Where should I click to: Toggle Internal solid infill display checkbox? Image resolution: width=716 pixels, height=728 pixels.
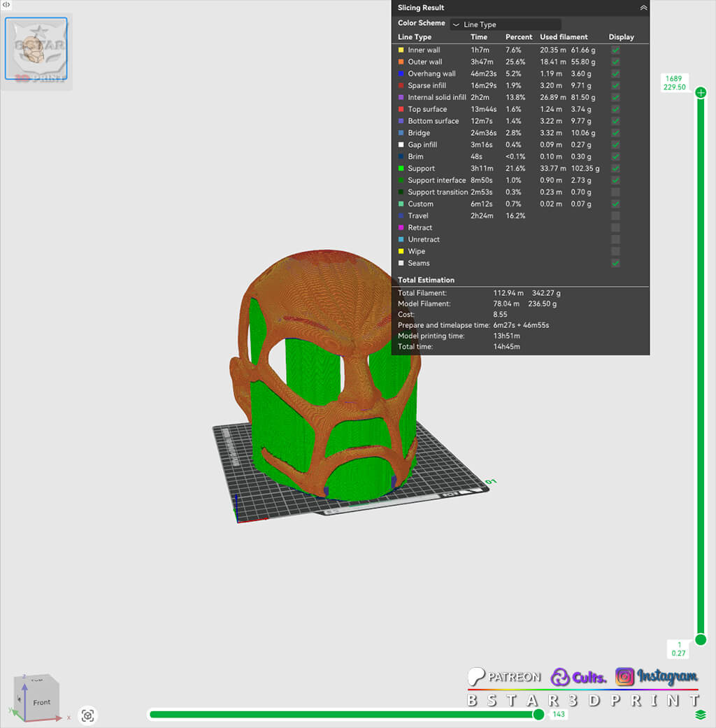615,97
